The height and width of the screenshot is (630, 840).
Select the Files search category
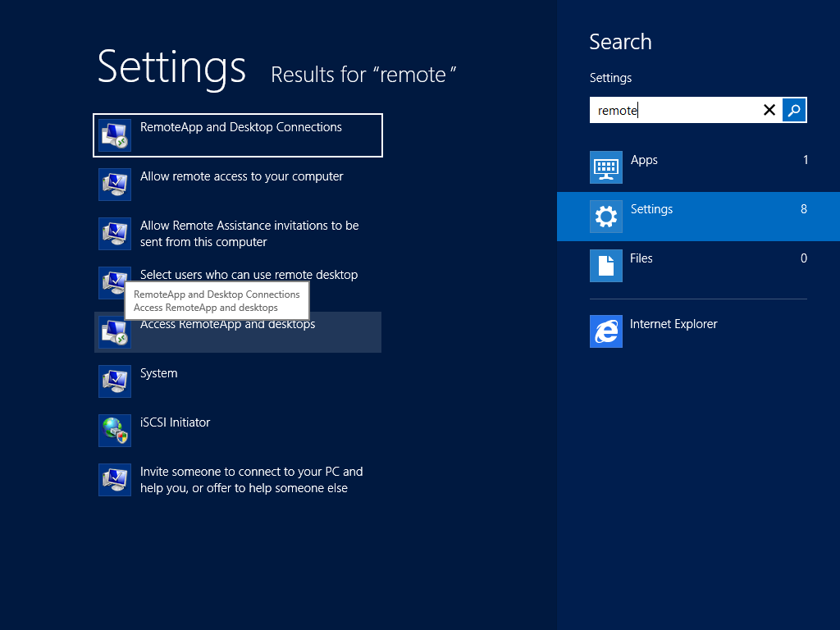pos(641,258)
